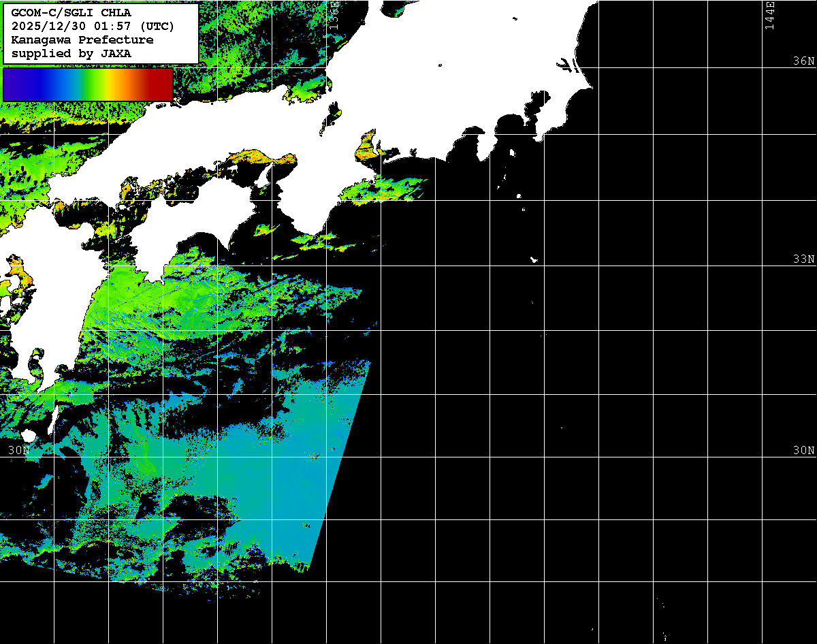817x644 pixels.
Task: Pick the dark red end of color scale
Action: click(162, 84)
